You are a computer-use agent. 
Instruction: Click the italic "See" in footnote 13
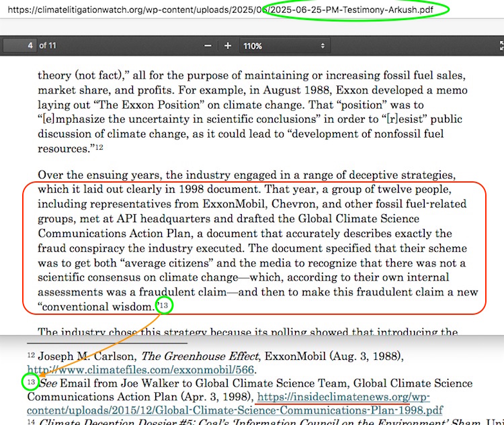48,383
